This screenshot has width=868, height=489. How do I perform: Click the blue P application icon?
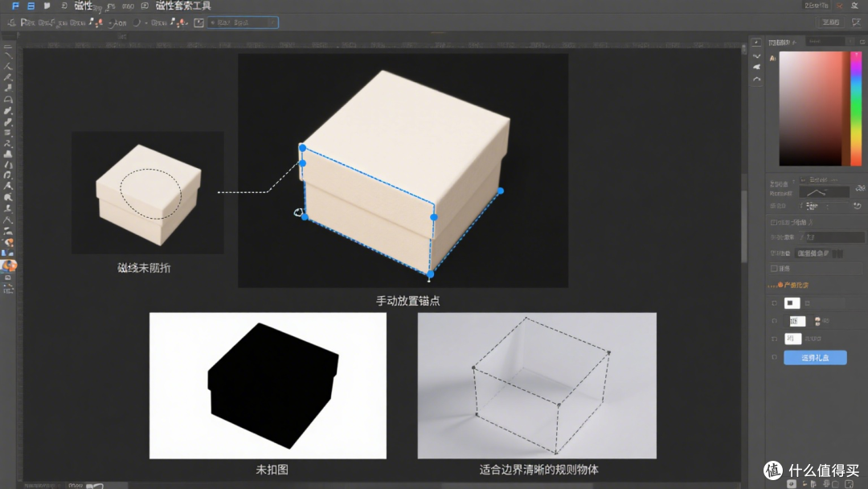(x=15, y=6)
